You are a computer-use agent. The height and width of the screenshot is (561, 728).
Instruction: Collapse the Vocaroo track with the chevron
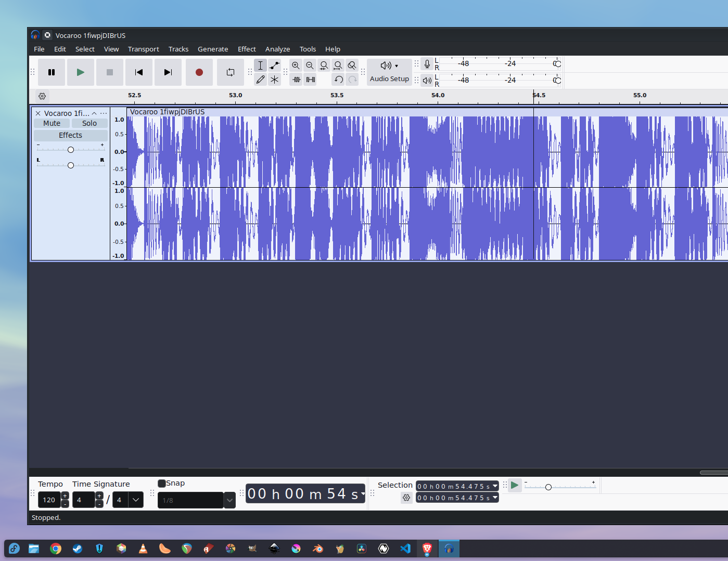pyautogui.click(x=94, y=113)
